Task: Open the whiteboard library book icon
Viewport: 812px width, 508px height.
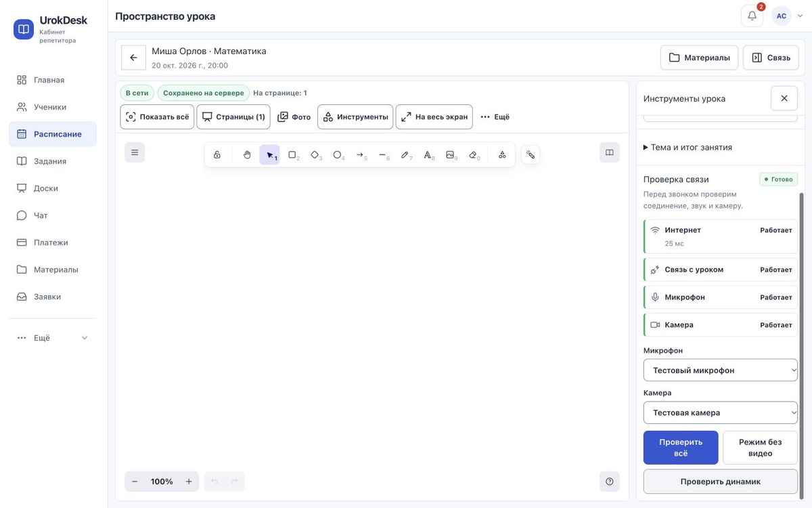Action: pos(610,152)
